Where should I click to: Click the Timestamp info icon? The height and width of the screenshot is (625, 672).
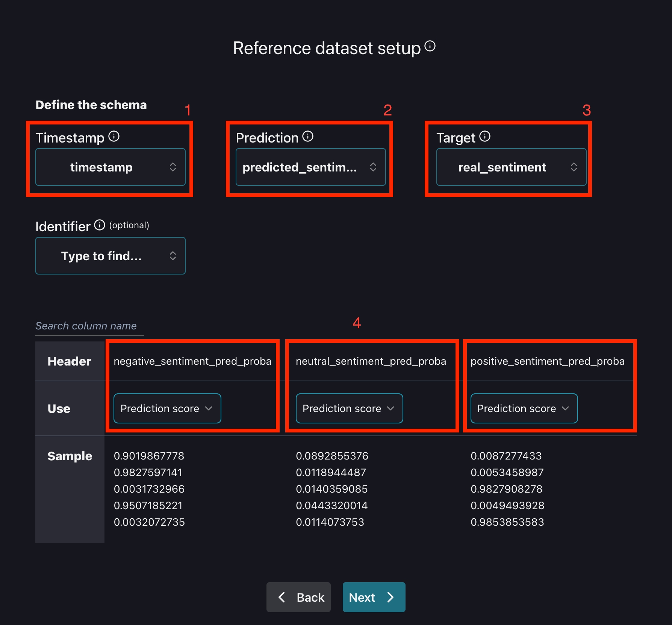[x=114, y=136]
